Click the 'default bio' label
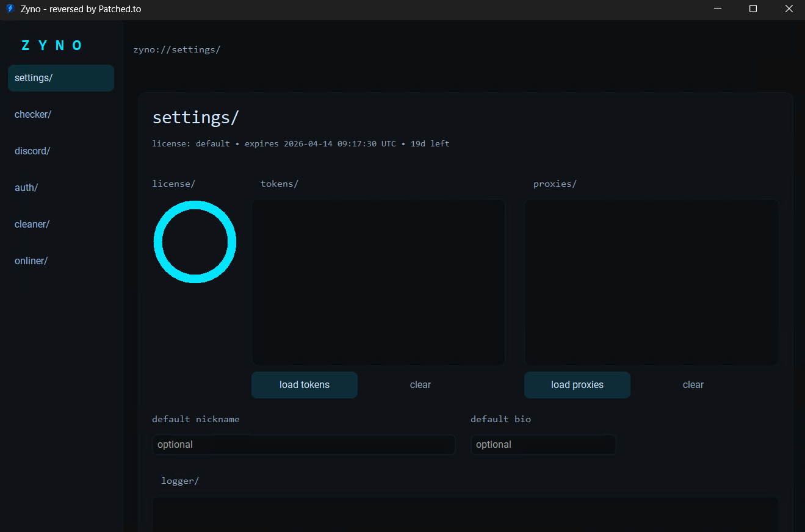 pos(501,419)
